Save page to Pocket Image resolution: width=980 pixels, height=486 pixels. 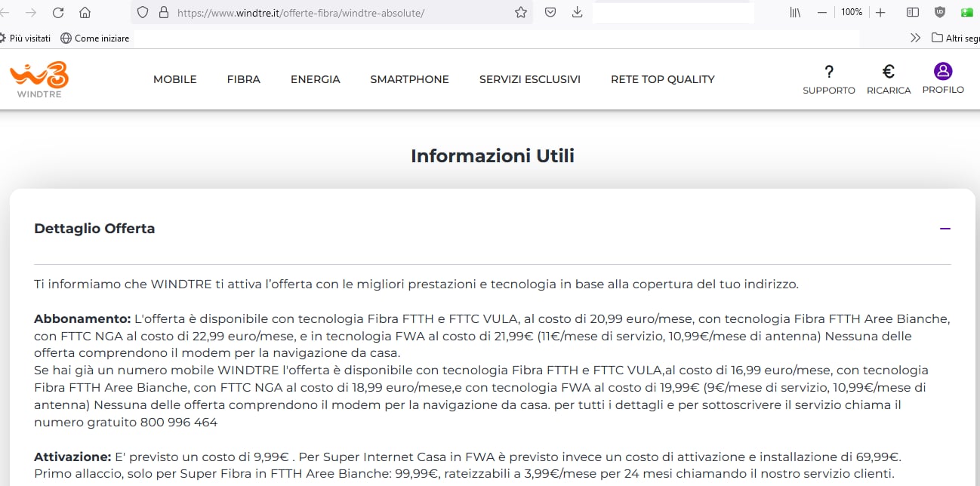point(551,12)
